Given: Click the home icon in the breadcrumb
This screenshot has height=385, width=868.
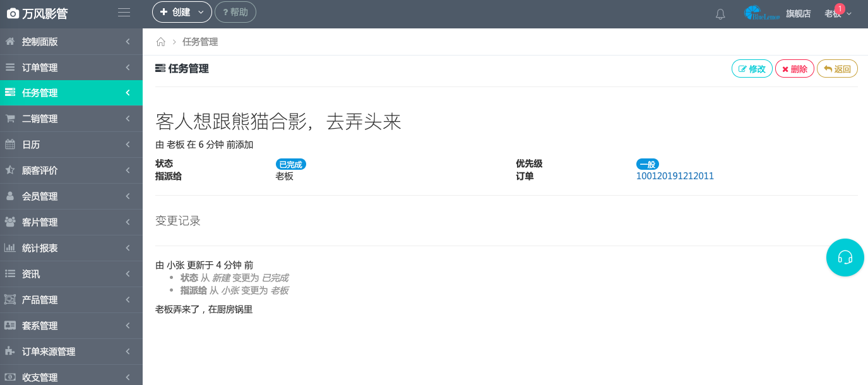Looking at the screenshot, I should (160, 41).
